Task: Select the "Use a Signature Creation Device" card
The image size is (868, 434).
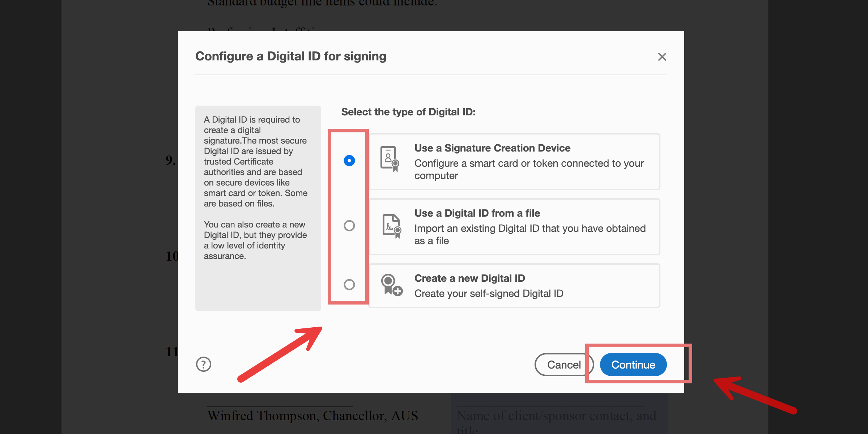Action: [514, 161]
